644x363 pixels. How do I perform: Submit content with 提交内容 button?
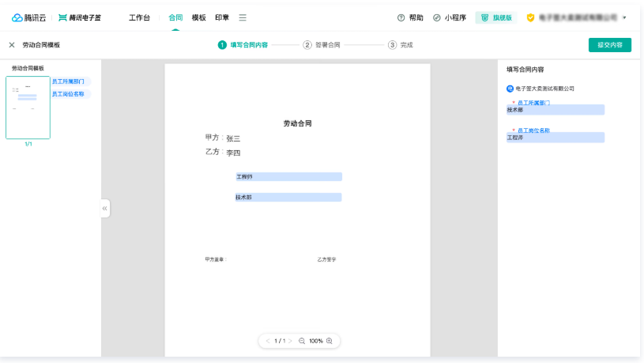pyautogui.click(x=610, y=45)
